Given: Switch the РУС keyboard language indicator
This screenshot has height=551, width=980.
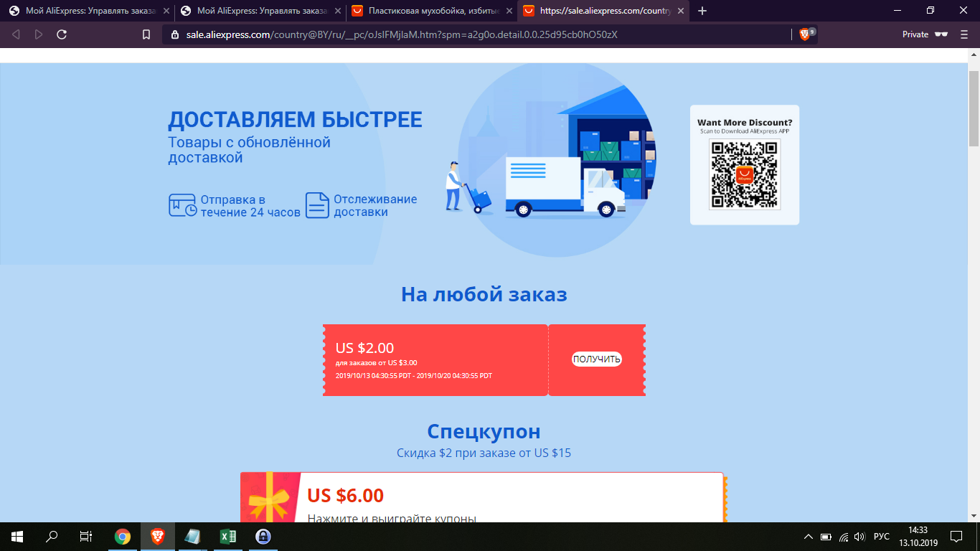Looking at the screenshot, I should [882, 537].
